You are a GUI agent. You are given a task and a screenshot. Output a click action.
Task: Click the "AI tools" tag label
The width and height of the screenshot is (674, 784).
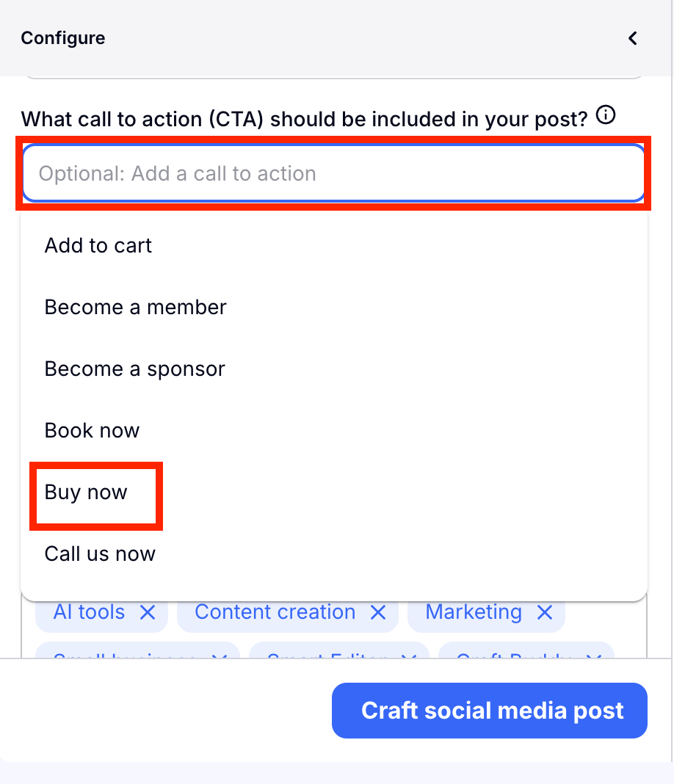pyautogui.click(x=90, y=612)
